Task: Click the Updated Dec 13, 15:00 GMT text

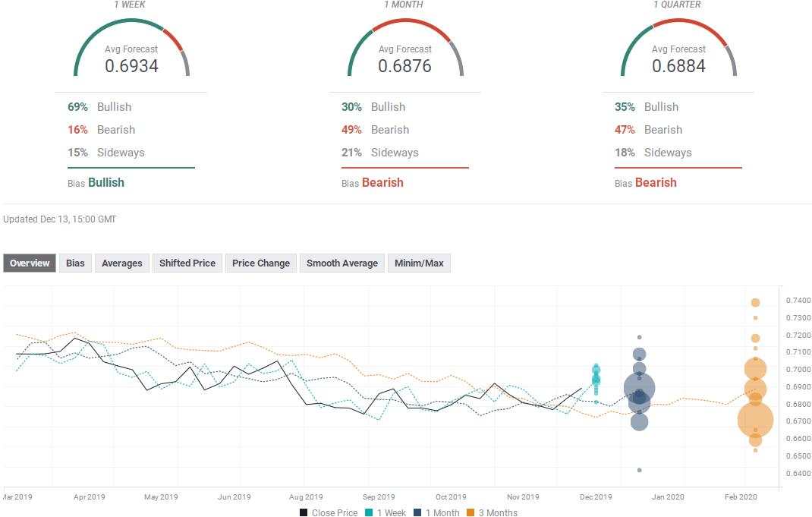Action: (59, 219)
